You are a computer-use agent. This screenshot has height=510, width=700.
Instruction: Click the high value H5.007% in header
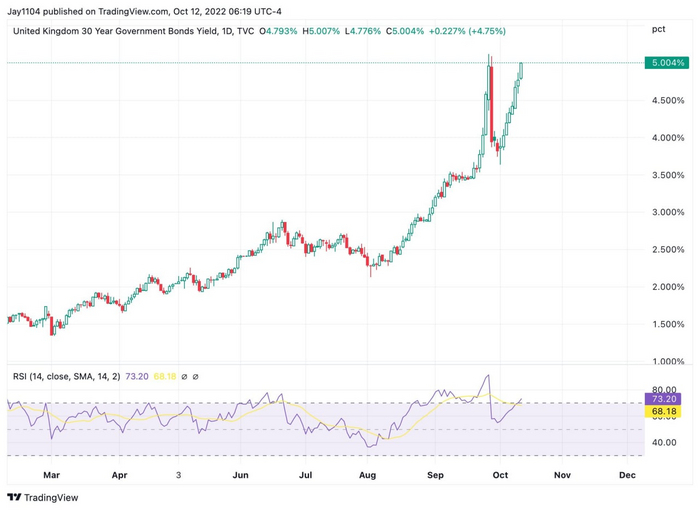[x=321, y=31]
